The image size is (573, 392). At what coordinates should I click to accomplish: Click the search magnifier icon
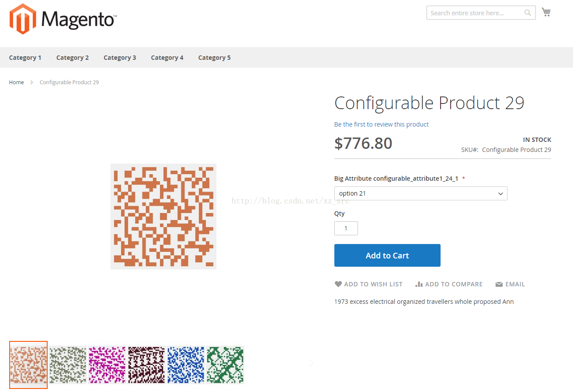[528, 13]
